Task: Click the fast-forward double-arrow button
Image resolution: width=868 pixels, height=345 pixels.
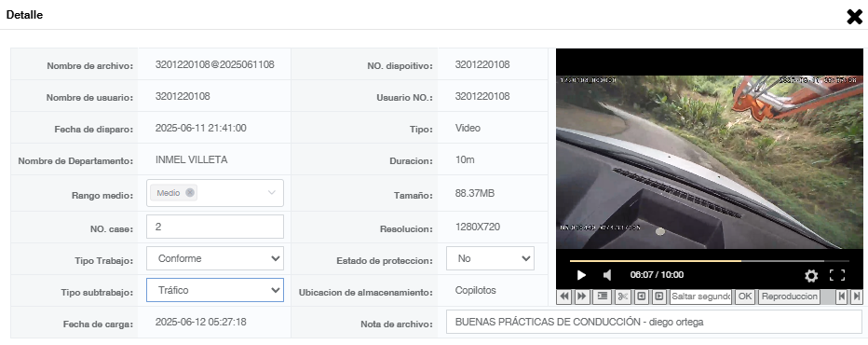Action: 582,297
